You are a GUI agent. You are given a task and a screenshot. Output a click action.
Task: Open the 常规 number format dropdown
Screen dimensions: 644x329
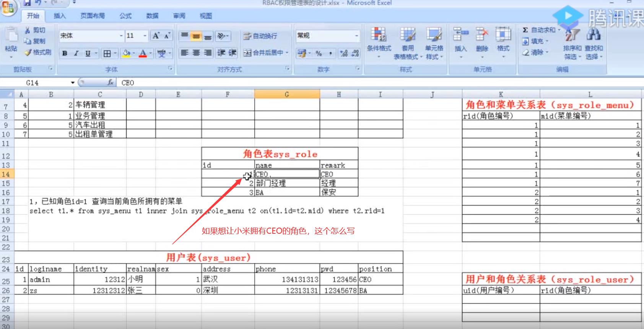pos(356,36)
